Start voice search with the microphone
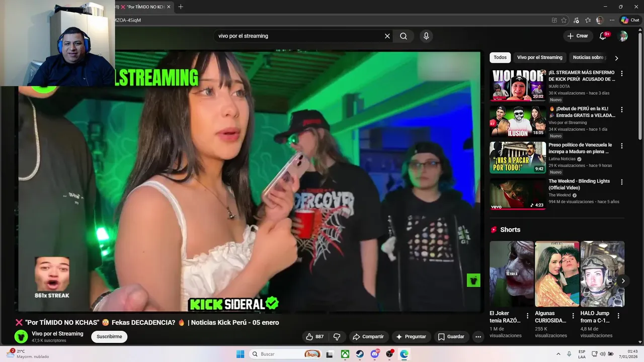The height and width of the screenshot is (362, 644). click(x=426, y=36)
